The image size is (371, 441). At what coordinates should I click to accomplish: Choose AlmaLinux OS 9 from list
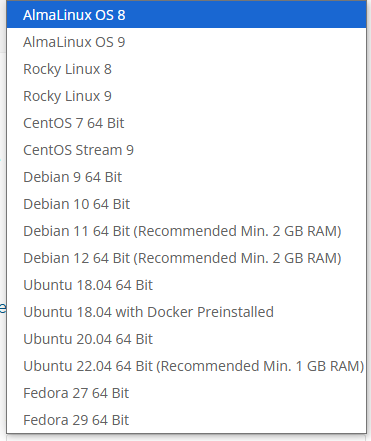(186, 42)
